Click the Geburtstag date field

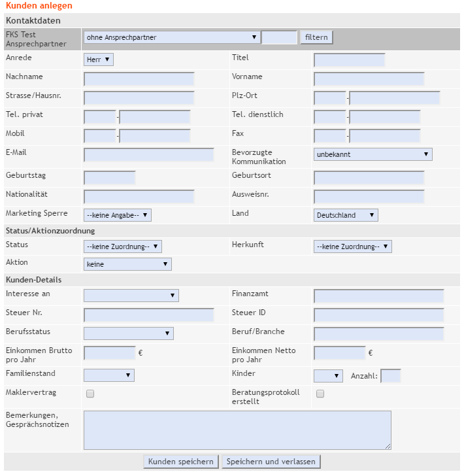(110, 177)
